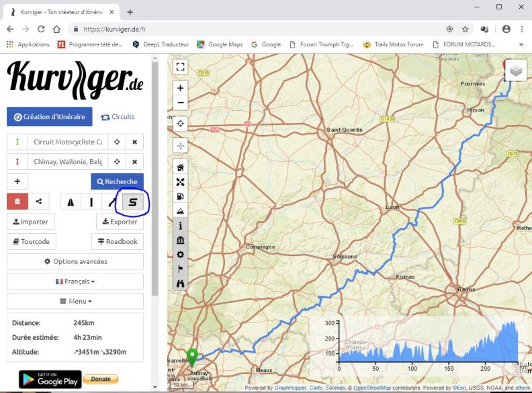Click the green start marker on map
Image resolution: width=532 pixels, height=393 pixels.
click(192, 357)
